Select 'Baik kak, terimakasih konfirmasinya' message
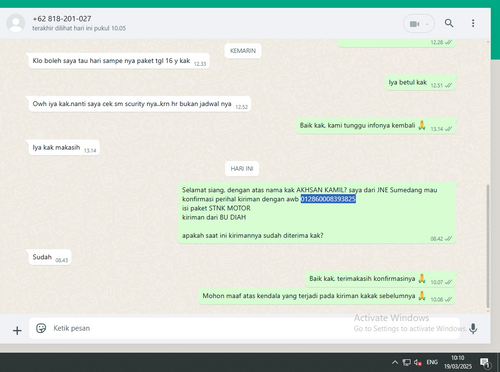Image resolution: width=500 pixels, height=372 pixels. tap(380, 279)
